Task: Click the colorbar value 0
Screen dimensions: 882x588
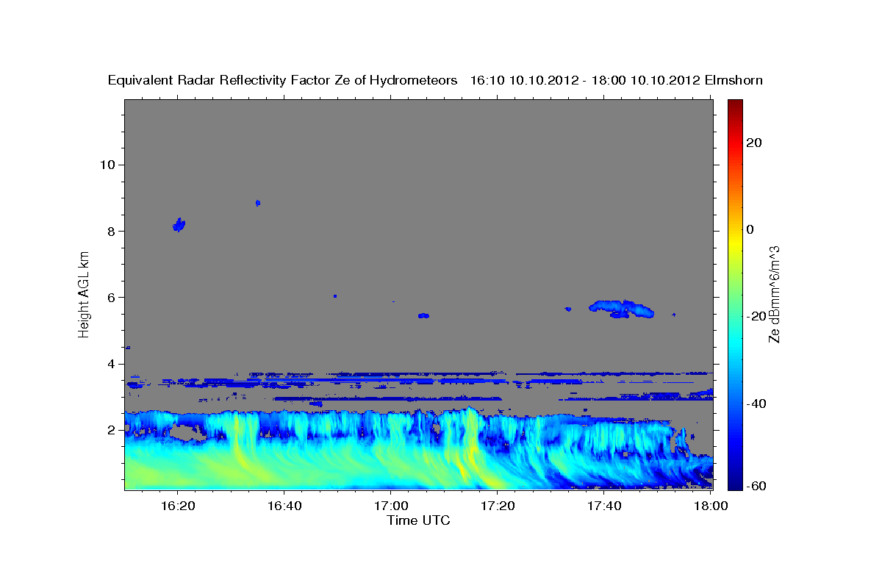Action: (750, 229)
